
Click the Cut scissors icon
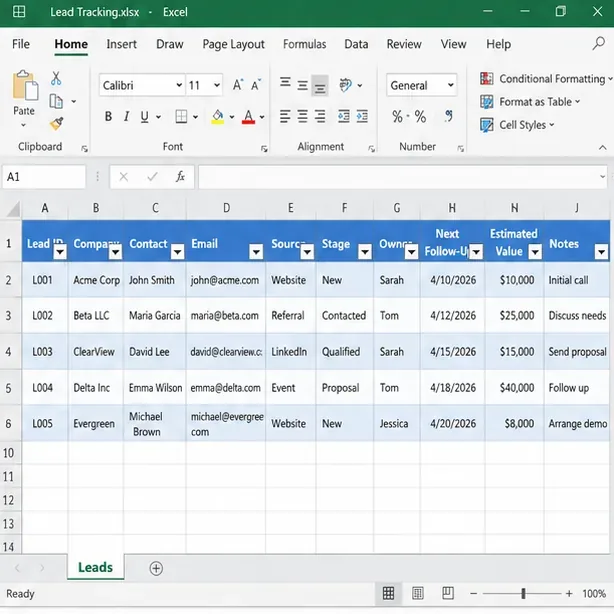click(x=56, y=78)
